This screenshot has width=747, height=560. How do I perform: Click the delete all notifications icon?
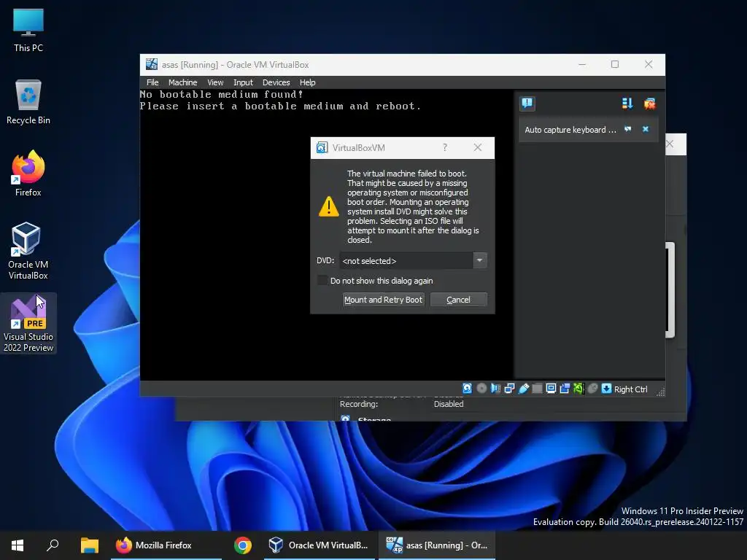[649, 104]
